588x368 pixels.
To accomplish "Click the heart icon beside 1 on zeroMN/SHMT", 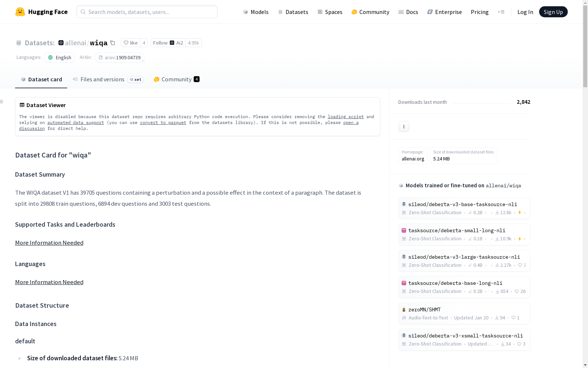I will click(x=513, y=318).
